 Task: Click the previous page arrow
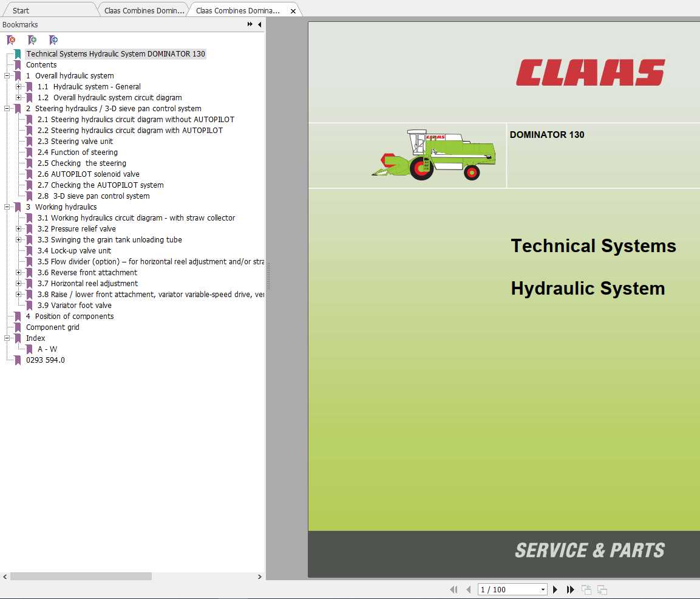click(468, 589)
